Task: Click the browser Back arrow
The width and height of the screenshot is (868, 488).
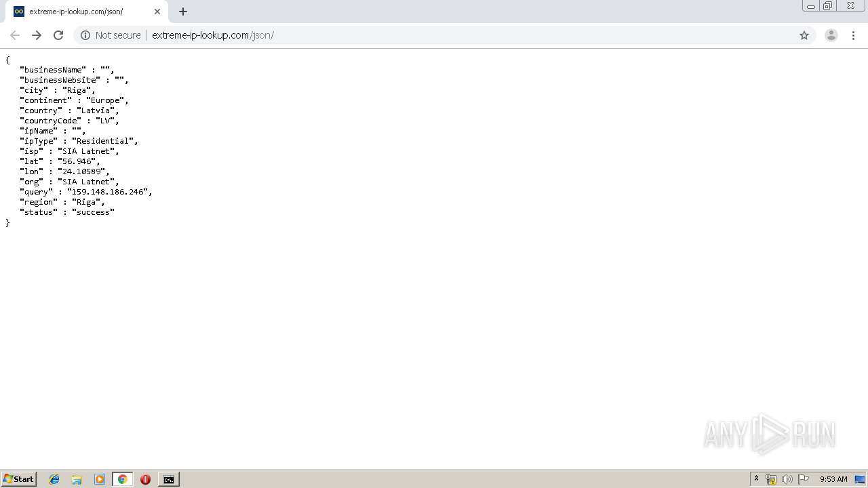Action: coord(15,35)
